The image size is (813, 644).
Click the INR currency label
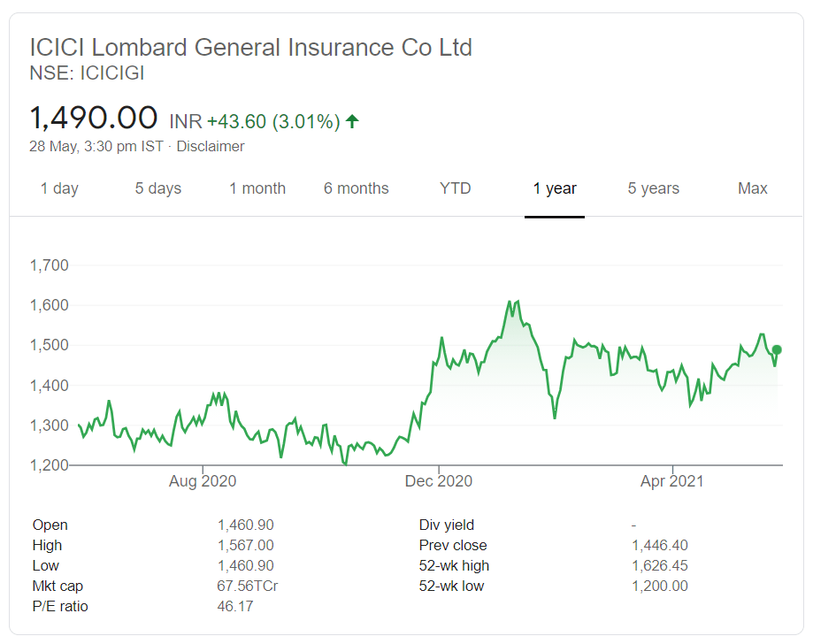click(x=186, y=121)
